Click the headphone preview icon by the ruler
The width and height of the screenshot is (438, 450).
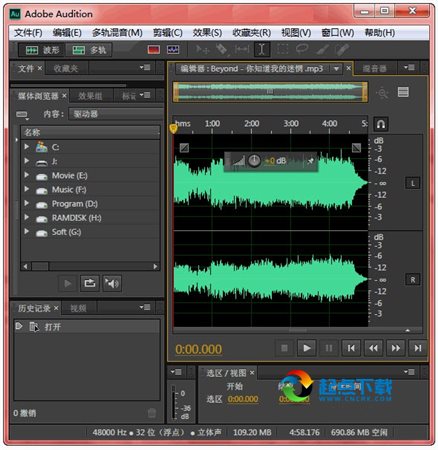coord(381,124)
